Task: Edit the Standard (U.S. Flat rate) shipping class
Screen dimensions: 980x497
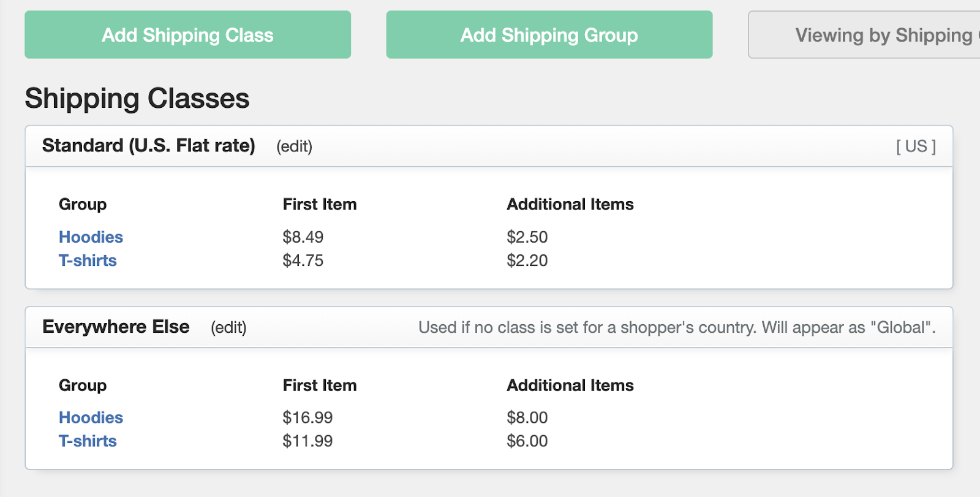Action: click(x=295, y=146)
